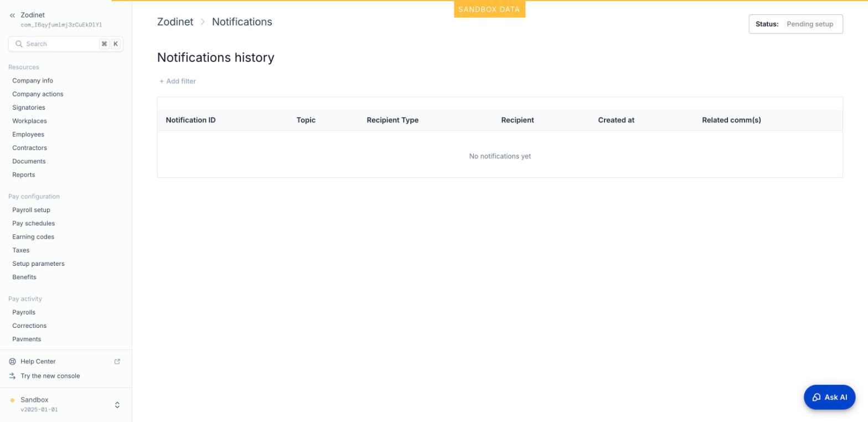The image size is (868, 422).
Task: Click the Zodinet company name in sidebar
Action: click(x=33, y=15)
